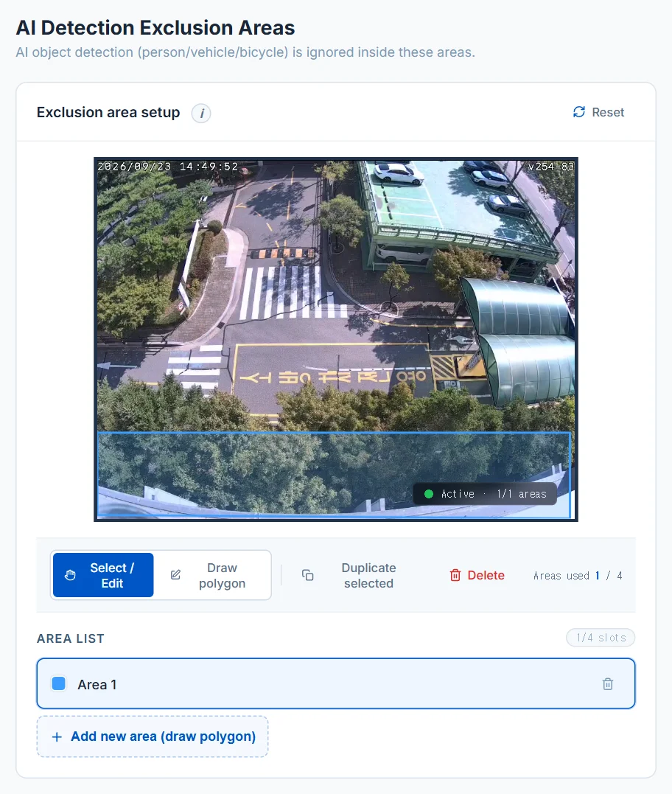The image size is (672, 794).
Task: Click the hand icon in Select / Edit
Action: point(70,575)
